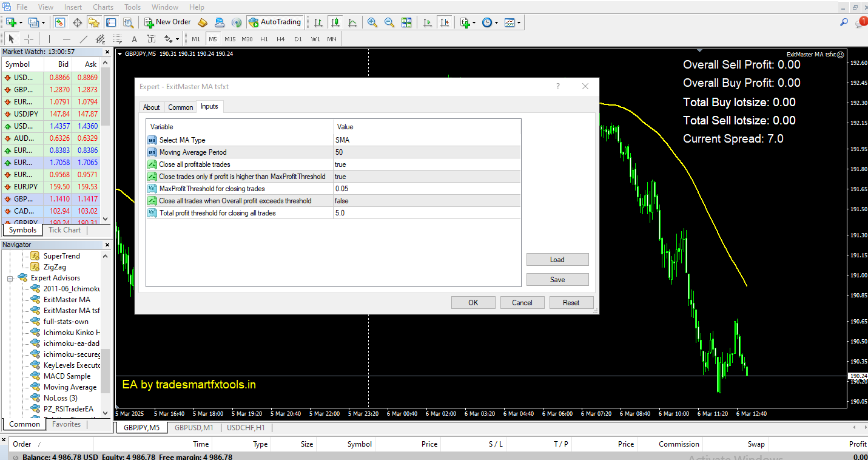Click the New Chart toolbar icon
Viewport: 868px width, 460px height.
click(x=12, y=22)
